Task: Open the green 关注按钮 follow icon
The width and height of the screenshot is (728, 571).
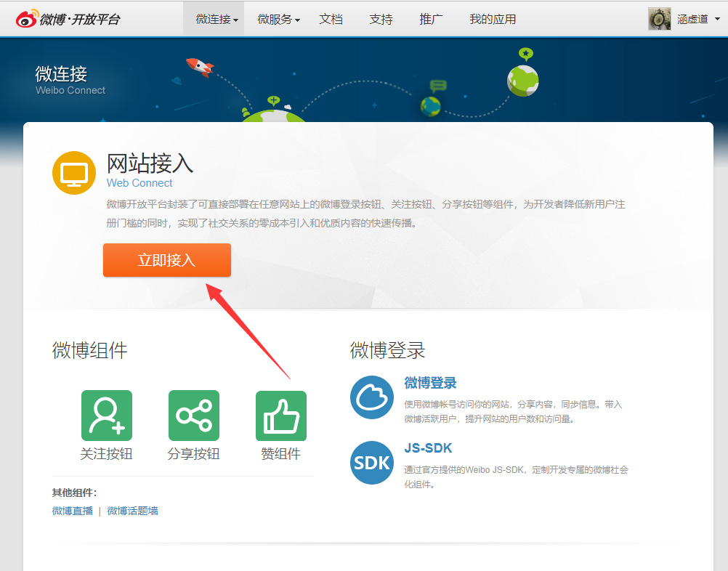Action: point(107,416)
